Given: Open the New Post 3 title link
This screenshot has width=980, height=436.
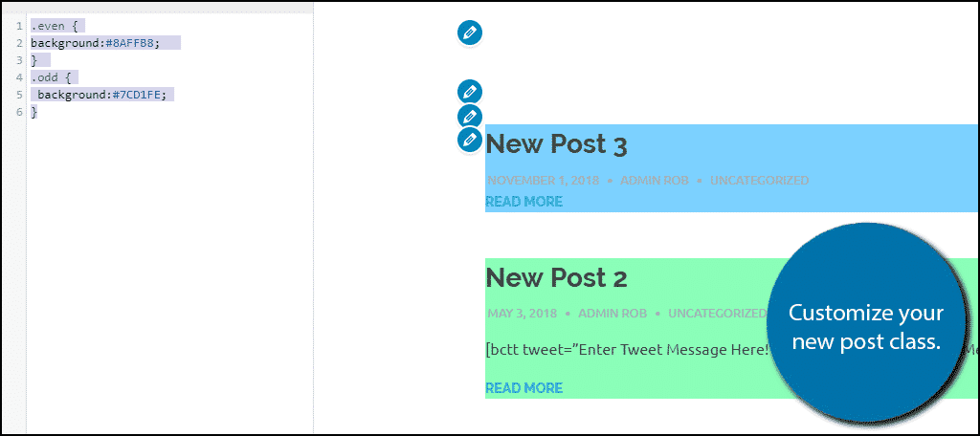Looking at the screenshot, I should (556, 145).
